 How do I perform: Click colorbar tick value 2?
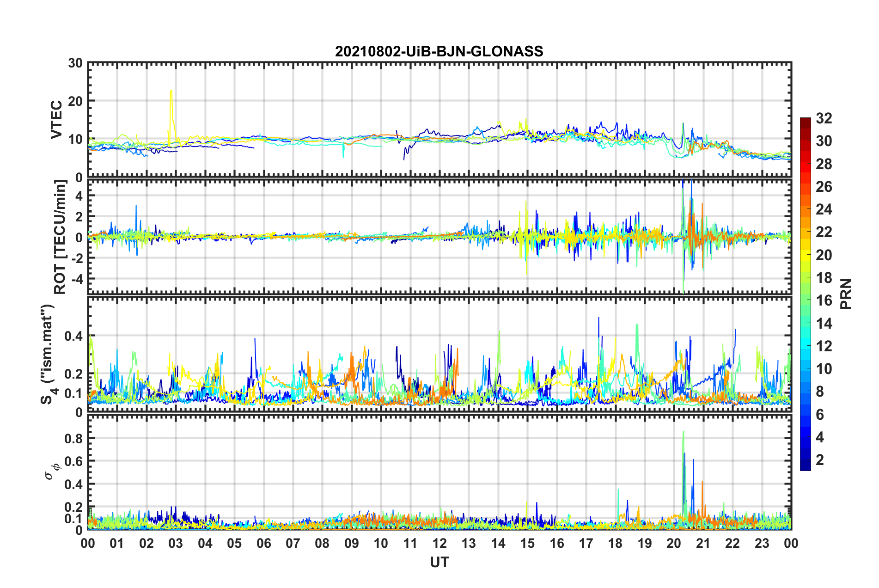coord(820,459)
